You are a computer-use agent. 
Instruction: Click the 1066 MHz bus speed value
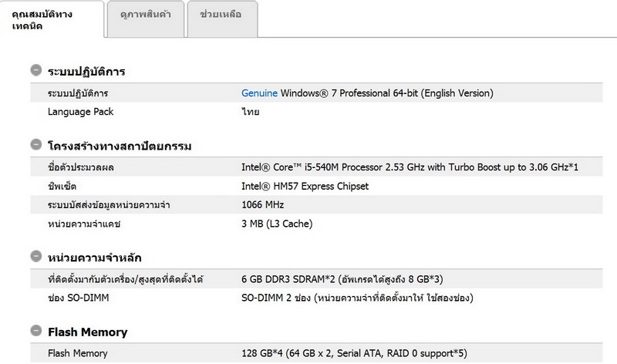coord(263,204)
